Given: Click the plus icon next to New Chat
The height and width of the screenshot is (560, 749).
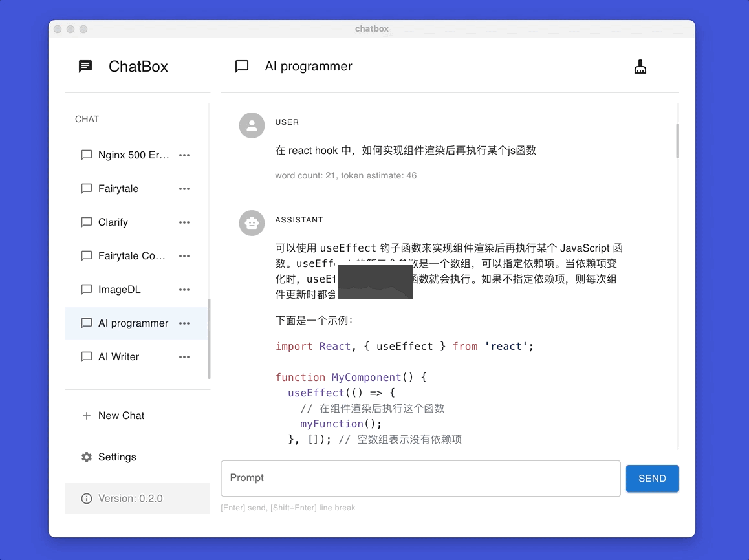Looking at the screenshot, I should (86, 416).
